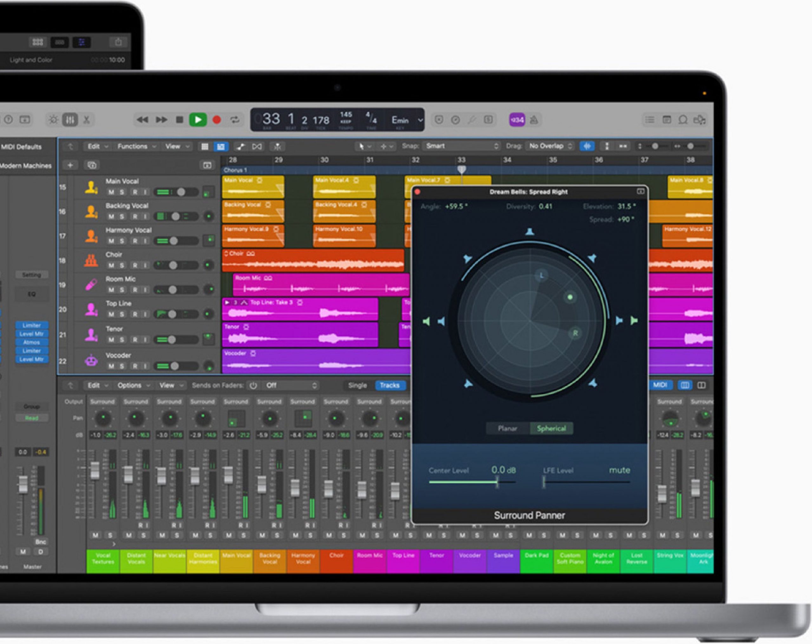Start playback with the green Play button
Screen dimensions: 812x644
[x=198, y=120]
